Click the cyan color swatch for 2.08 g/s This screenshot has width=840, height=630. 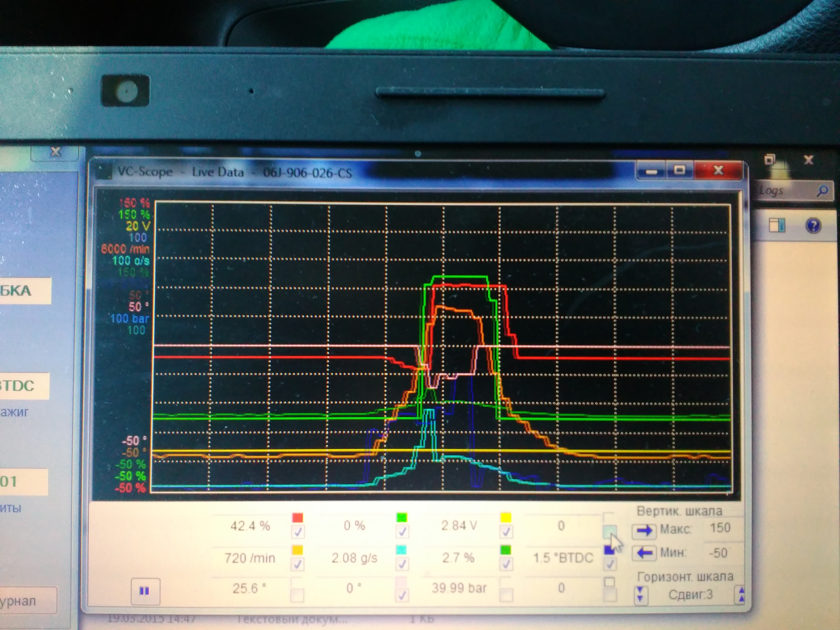[x=401, y=549]
